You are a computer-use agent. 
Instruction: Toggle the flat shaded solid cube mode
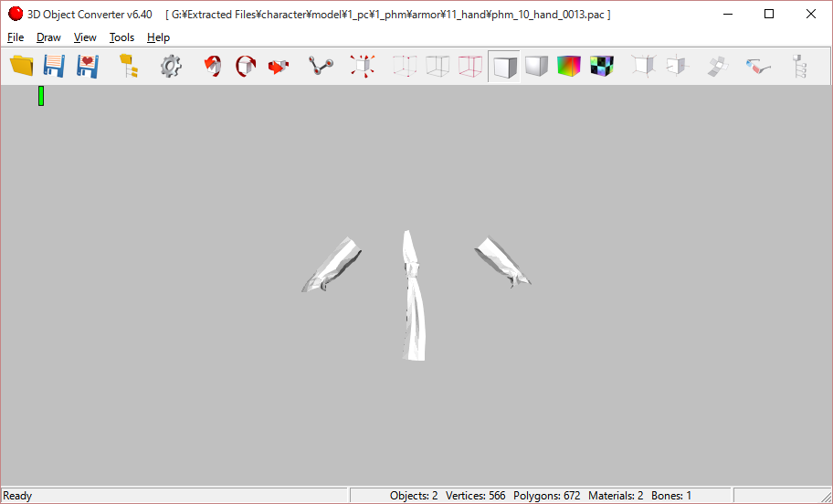(503, 66)
